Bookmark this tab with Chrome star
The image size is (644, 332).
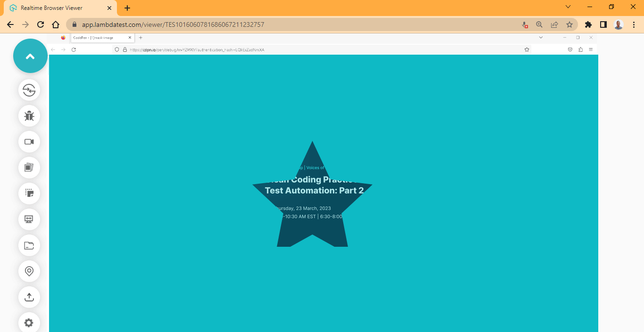570,24
